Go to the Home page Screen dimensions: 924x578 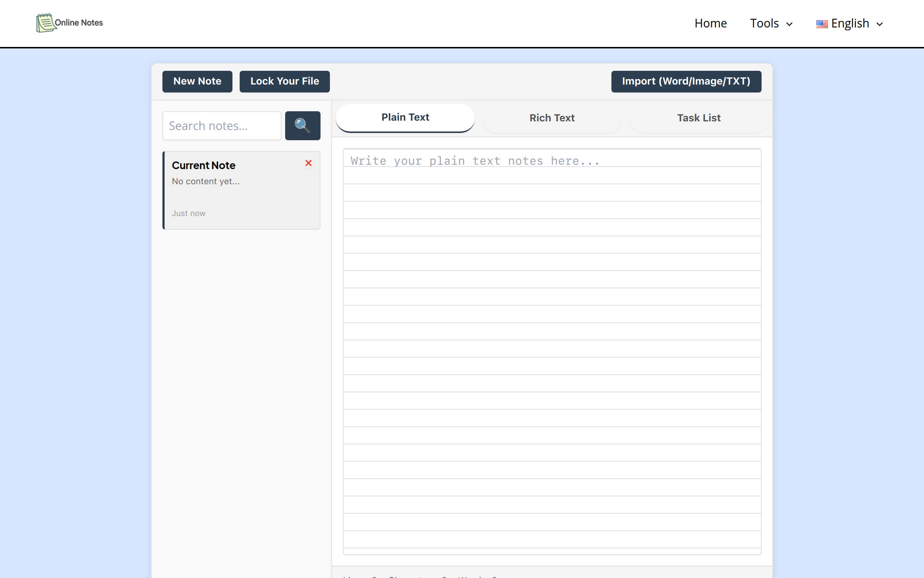click(x=711, y=23)
